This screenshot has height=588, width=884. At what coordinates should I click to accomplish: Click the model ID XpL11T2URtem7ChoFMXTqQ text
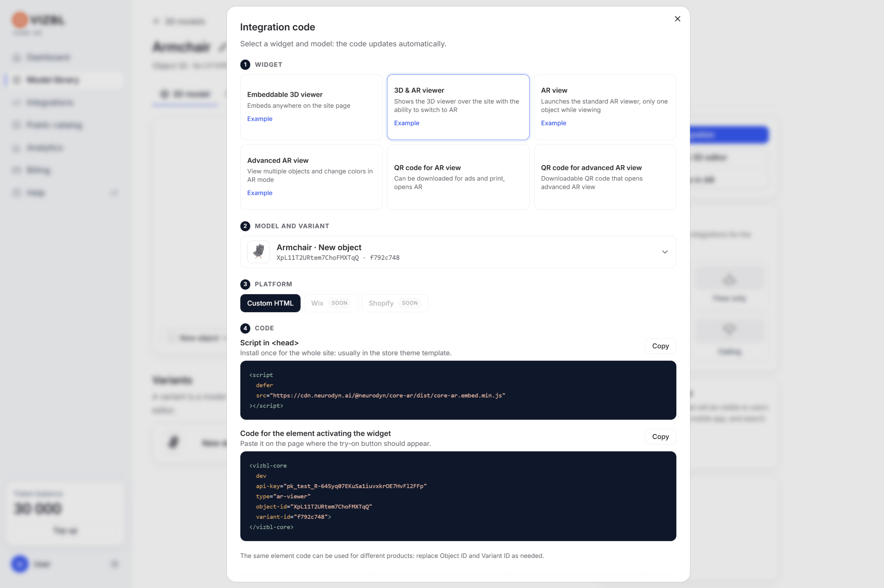click(x=317, y=258)
